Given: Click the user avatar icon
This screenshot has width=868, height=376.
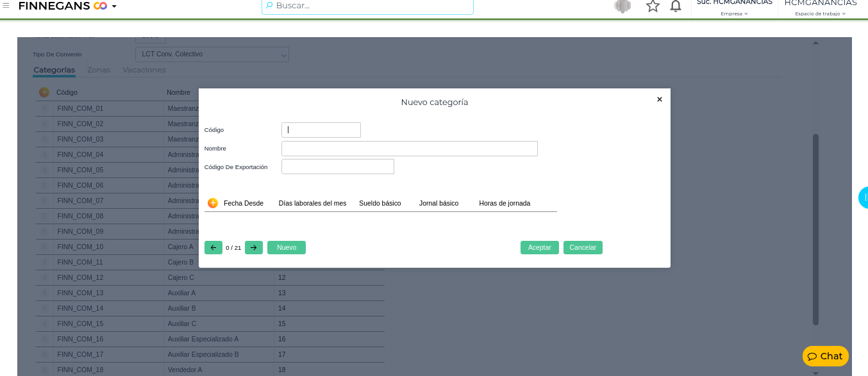Looking at the screenshot, I should [622, 6].
